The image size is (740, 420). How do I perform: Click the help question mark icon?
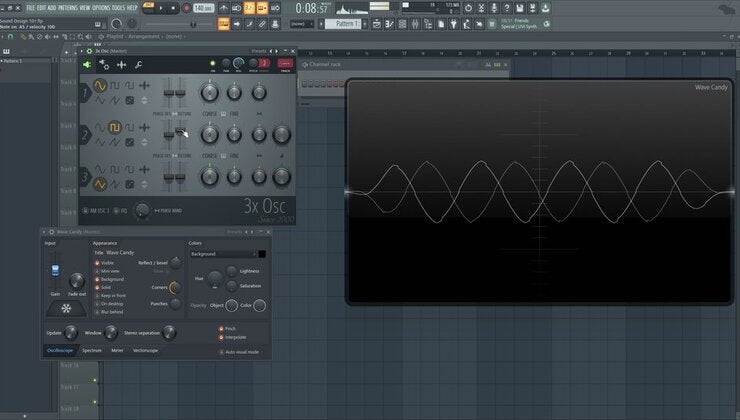507,8
